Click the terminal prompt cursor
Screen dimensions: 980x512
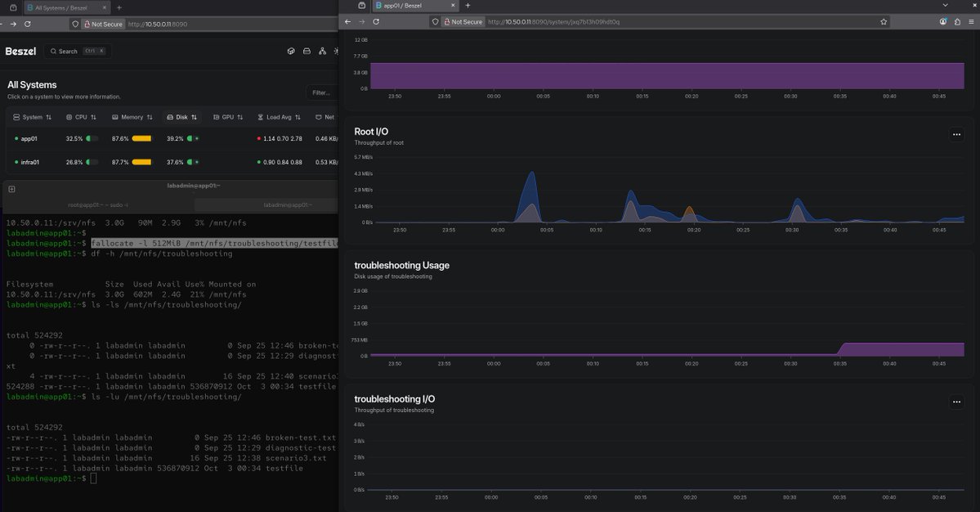tap(93, 478)
